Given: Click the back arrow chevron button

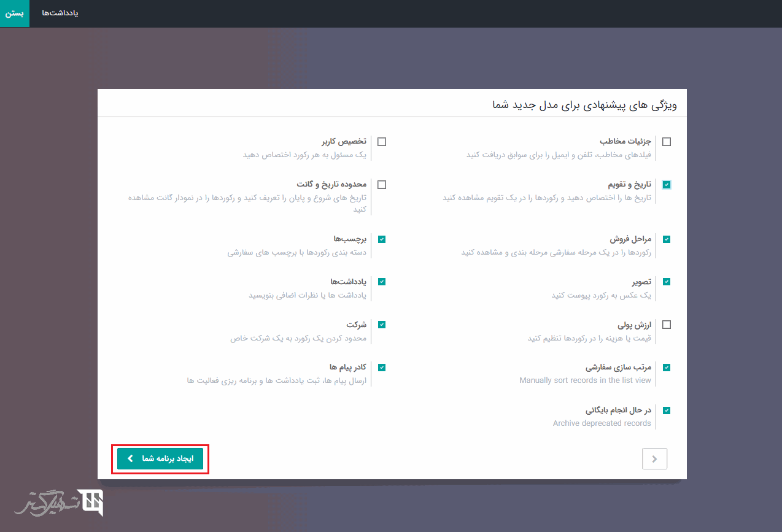Looking at the screenshot, I should click(x=654, y=458).
